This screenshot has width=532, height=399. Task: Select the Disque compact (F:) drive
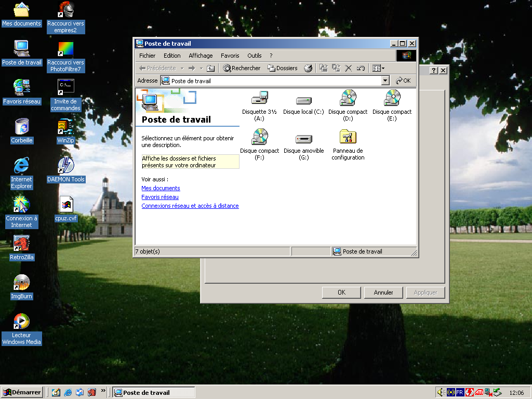[x=259, y=137]
